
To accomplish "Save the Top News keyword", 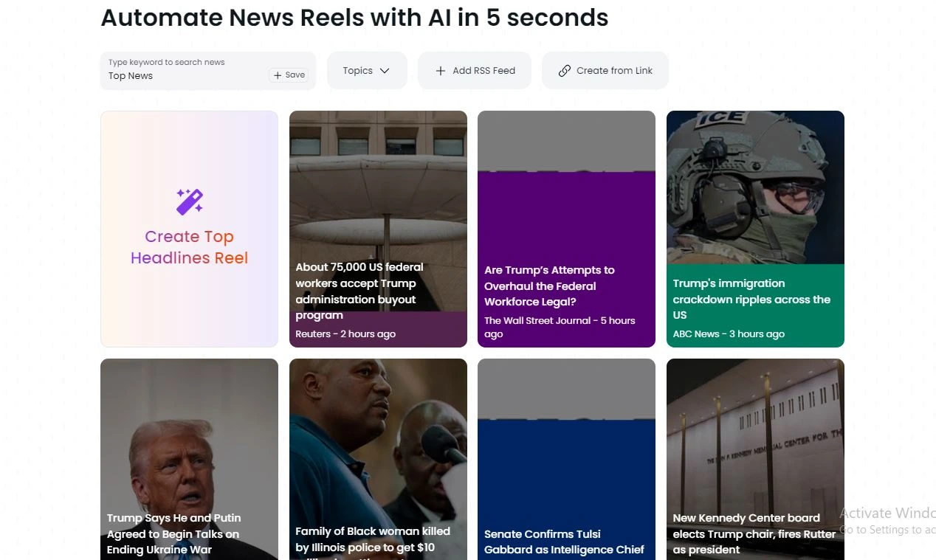I will [289, 75].
